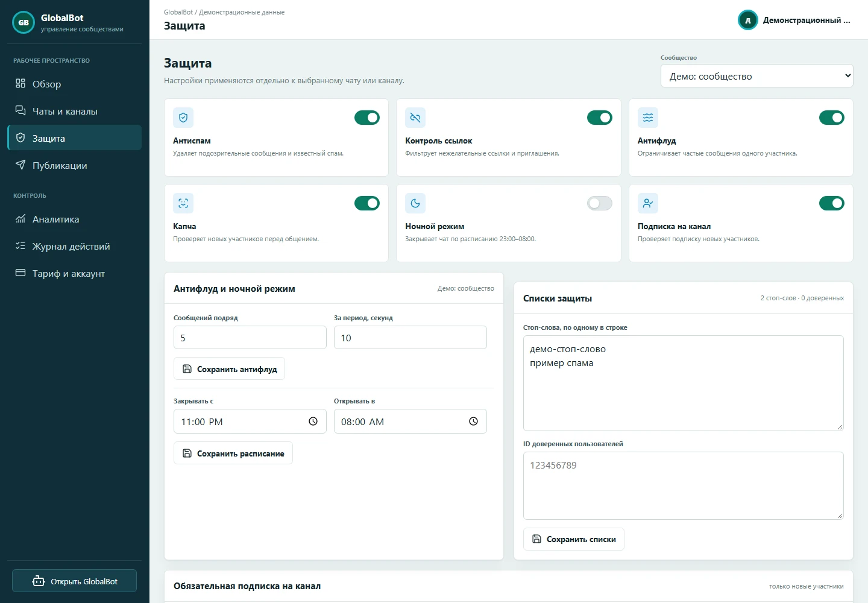Viewport: 868px width, 603px height.
Task: Click the GlobalBot breadcrumb link
Action: tap(178, 12)
